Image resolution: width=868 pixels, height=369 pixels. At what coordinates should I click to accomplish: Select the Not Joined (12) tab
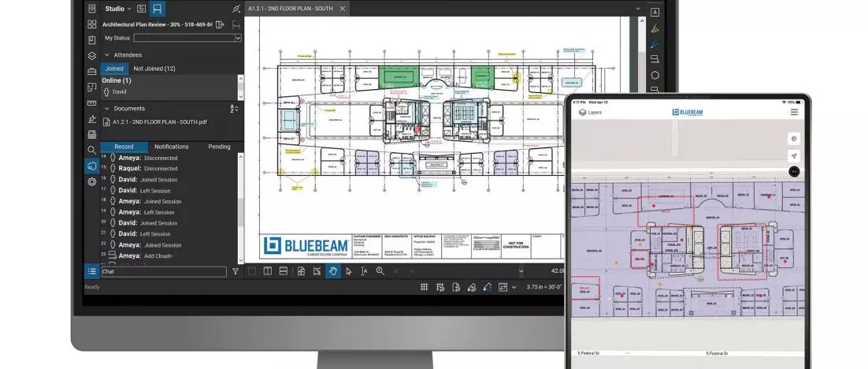coord(154,69)
